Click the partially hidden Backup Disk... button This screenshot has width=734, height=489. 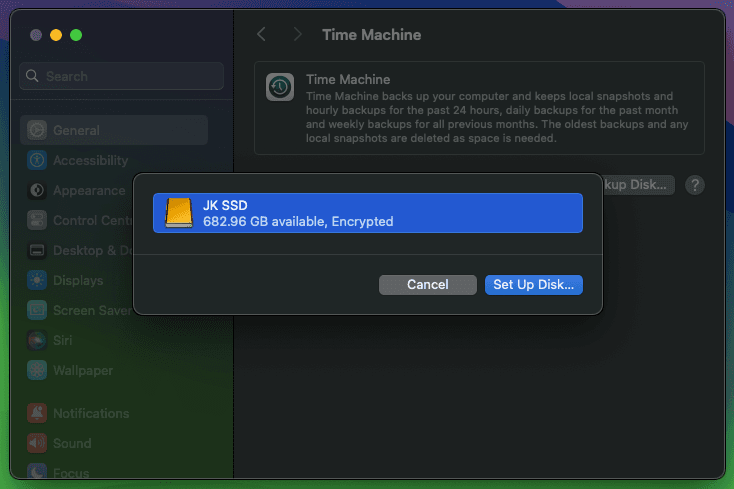click(639, 185)
